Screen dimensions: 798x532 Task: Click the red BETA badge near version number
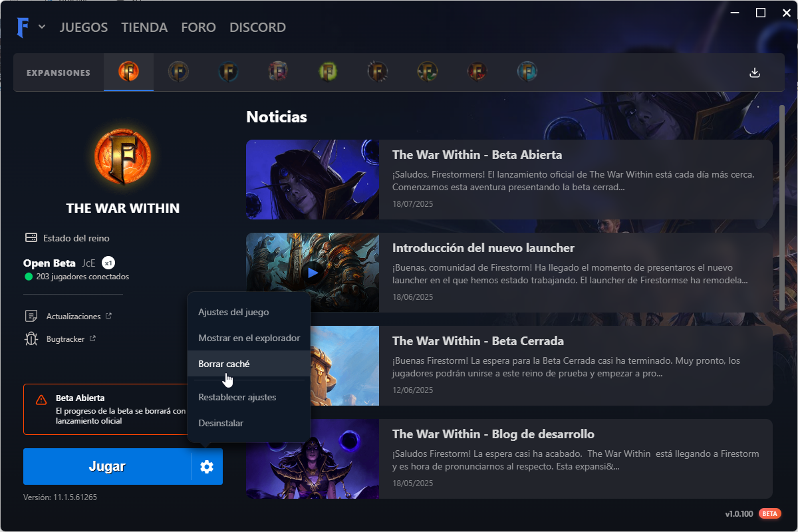coord(770,514)
